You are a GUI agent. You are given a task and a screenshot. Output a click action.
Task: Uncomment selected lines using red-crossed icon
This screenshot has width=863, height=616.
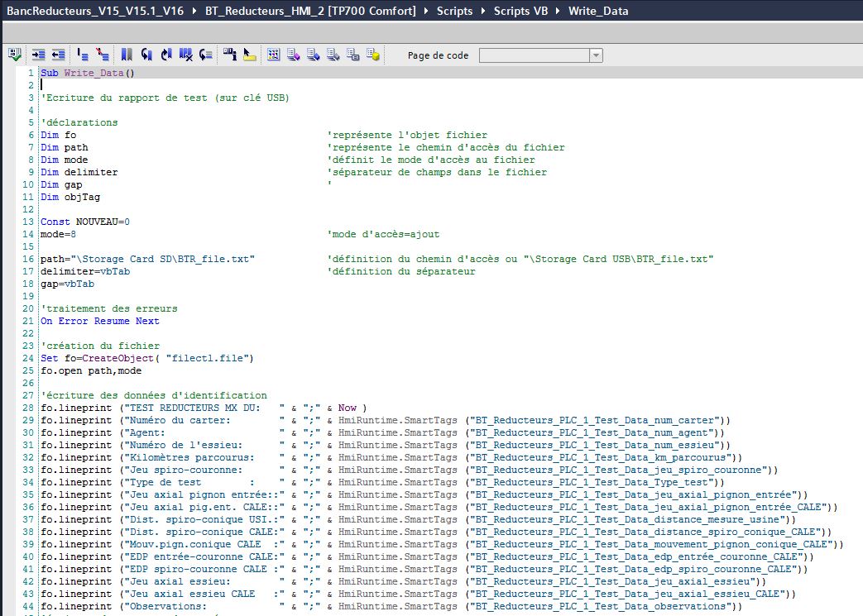click(102, 55)
